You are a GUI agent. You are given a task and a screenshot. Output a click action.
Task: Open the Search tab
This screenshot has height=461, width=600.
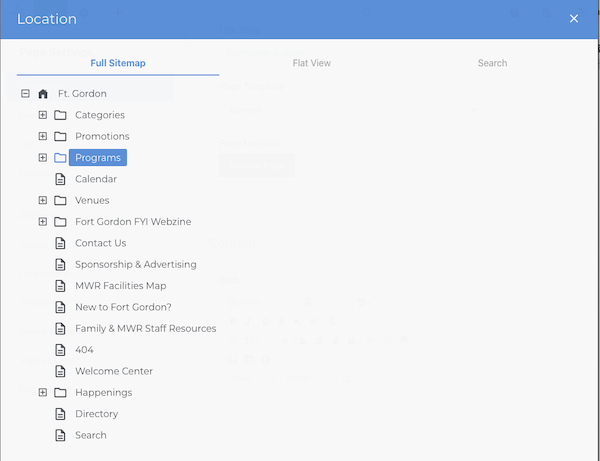point(492,63)
